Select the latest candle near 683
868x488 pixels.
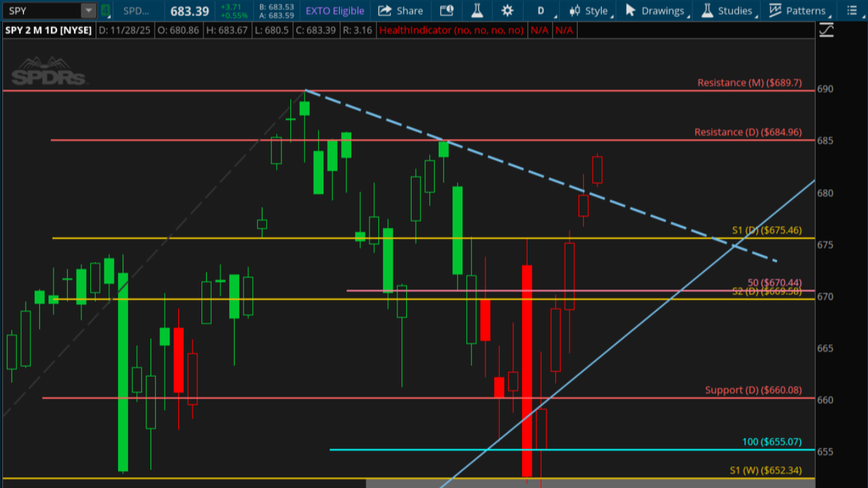pyautogui.click(x=597, y=169)
